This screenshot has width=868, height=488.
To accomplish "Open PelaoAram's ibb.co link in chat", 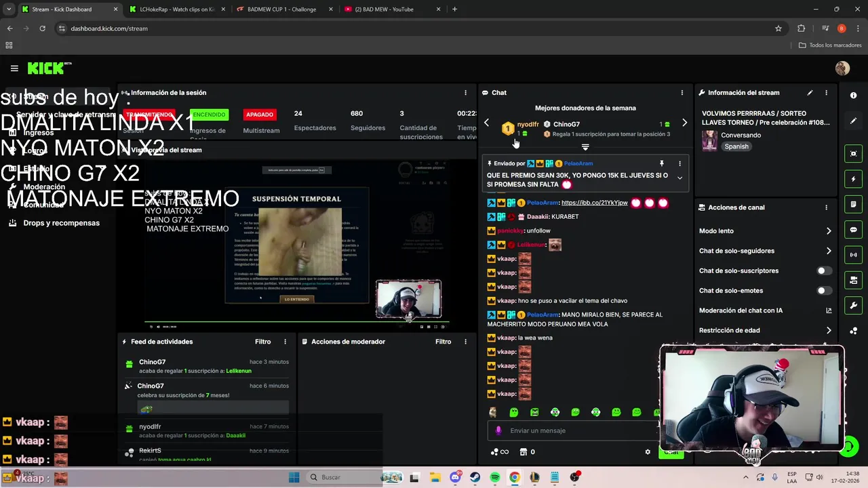I will (594, 203).
